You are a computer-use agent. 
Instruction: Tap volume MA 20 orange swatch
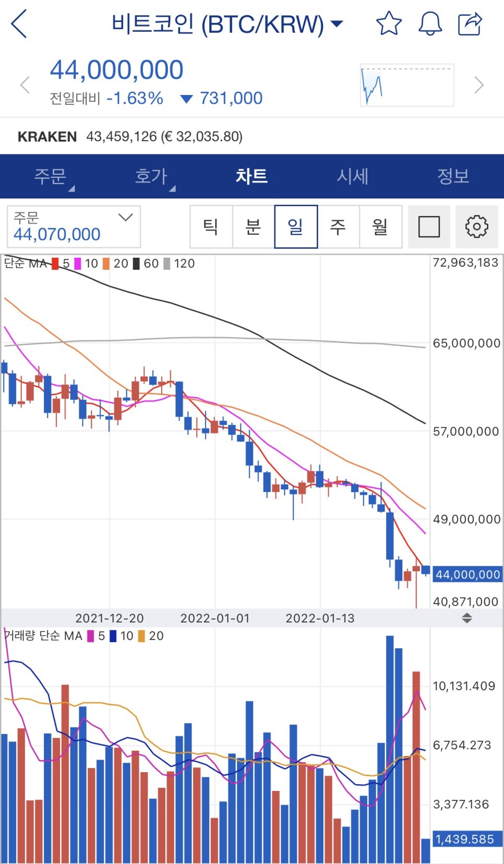pyautogui.click(x=141, y=636)
